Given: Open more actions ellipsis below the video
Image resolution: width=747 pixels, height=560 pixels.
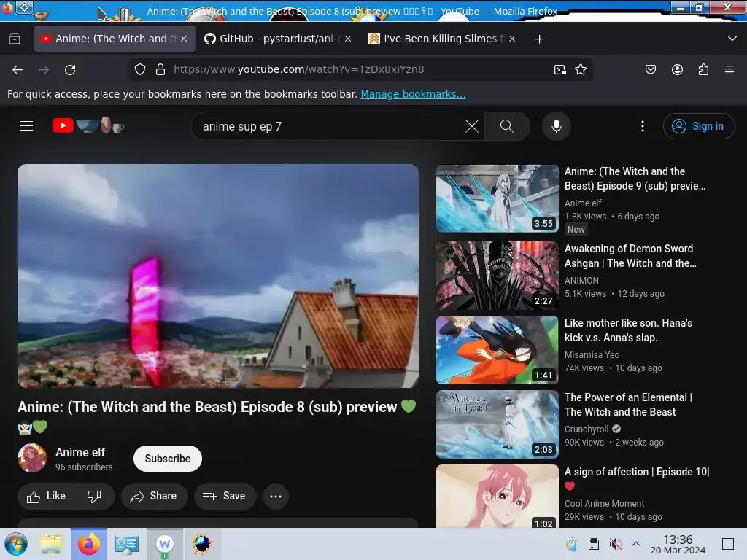Looking at the screenshot, I should (275, 496).
